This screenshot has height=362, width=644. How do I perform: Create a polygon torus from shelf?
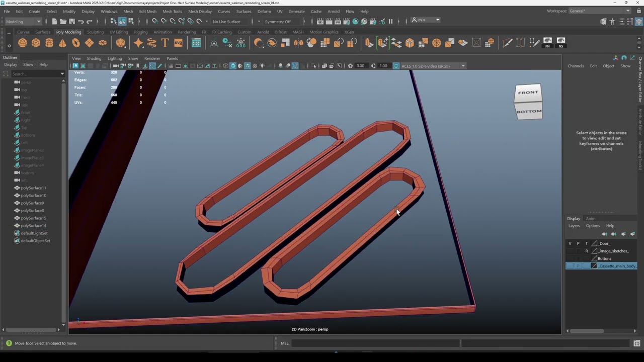pyautogui.click(x=76, y=43)
